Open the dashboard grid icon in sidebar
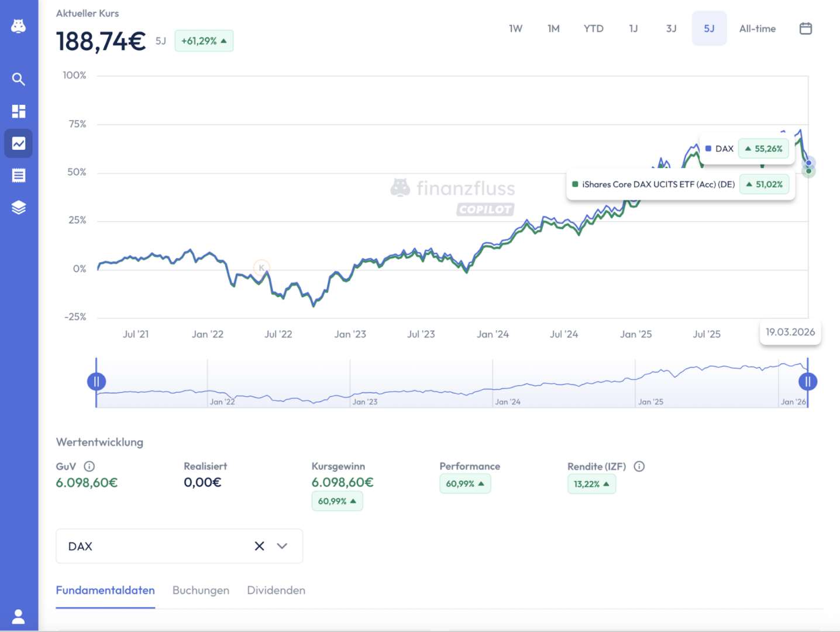The image size is (840, 632). click(19, 111)
